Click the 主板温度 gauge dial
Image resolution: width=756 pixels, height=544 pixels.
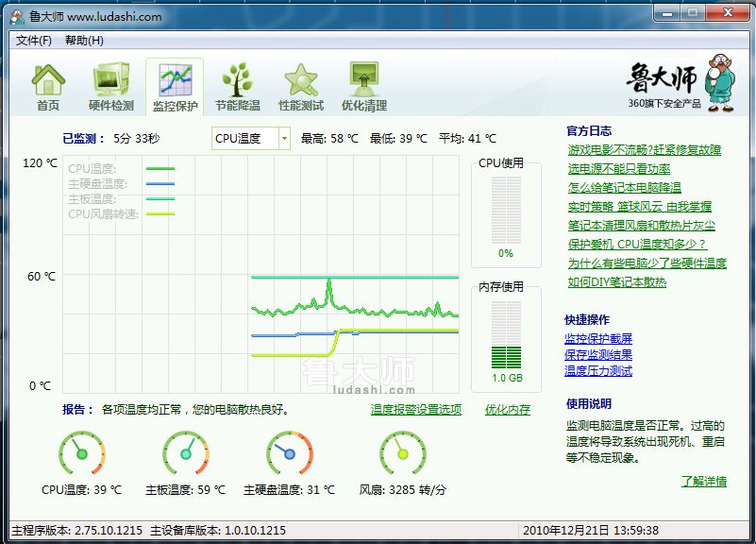click(x=186, y=453)
